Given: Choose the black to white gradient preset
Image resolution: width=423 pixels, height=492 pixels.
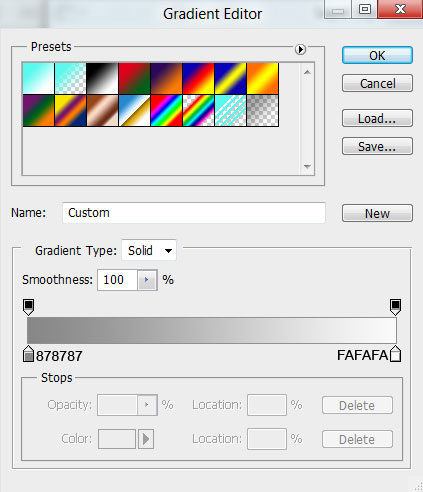Looking at the screenshot, I should pyautogui.click(x=102, y=78).
